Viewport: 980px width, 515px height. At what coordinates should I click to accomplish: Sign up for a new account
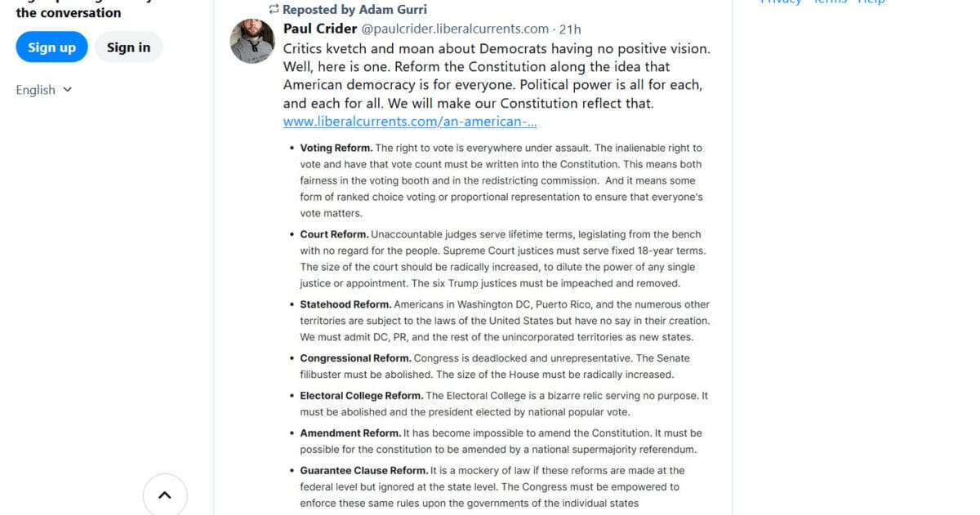click(x=51, y=47)
